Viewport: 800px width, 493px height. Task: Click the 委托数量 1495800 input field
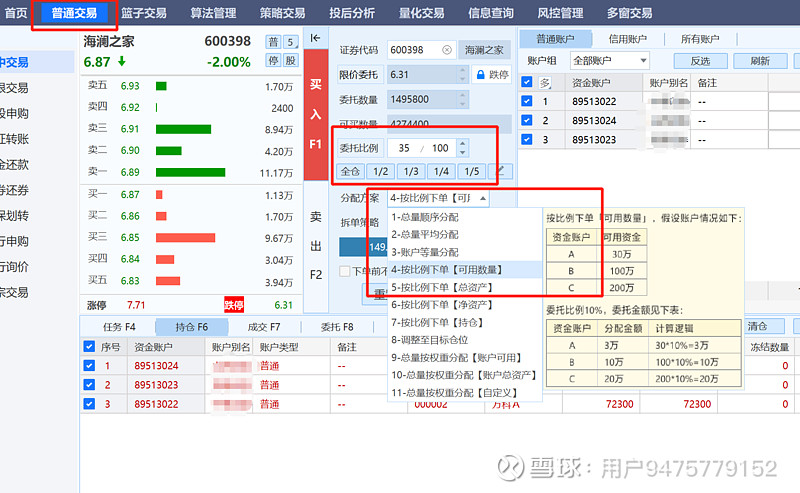421,99
